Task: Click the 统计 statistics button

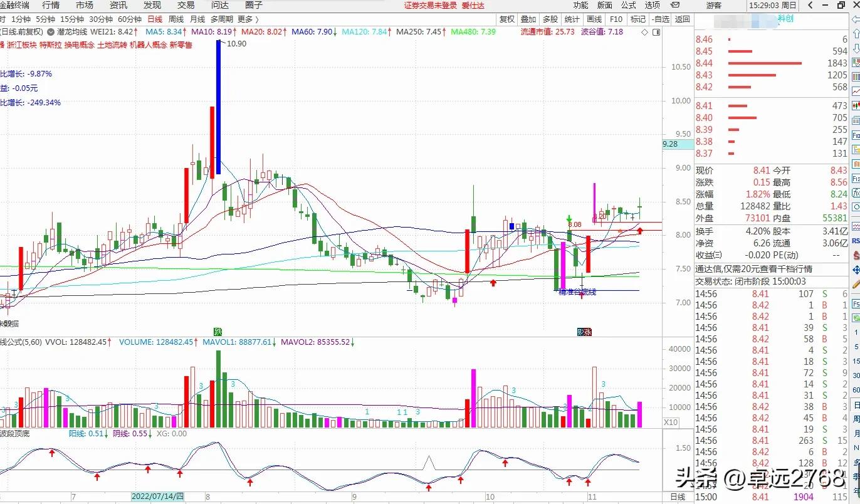Action: (572, 19)
